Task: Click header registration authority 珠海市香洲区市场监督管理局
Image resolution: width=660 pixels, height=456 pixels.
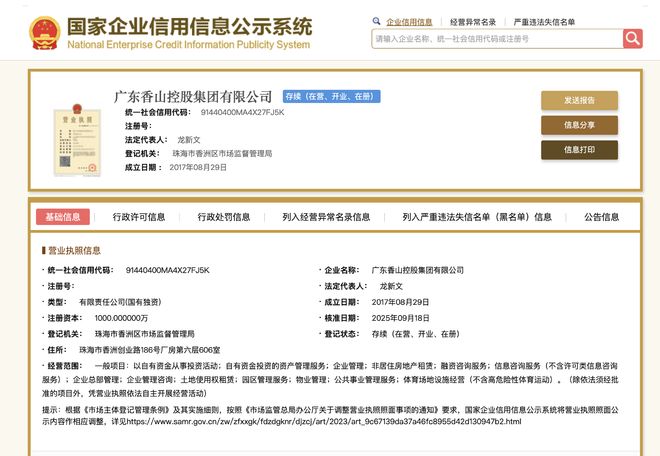Action: click(222, 154)
